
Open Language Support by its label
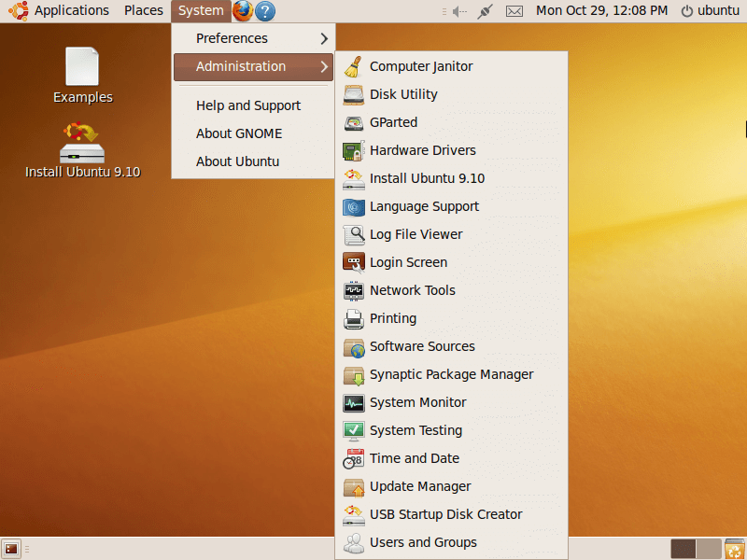[425, 206]
